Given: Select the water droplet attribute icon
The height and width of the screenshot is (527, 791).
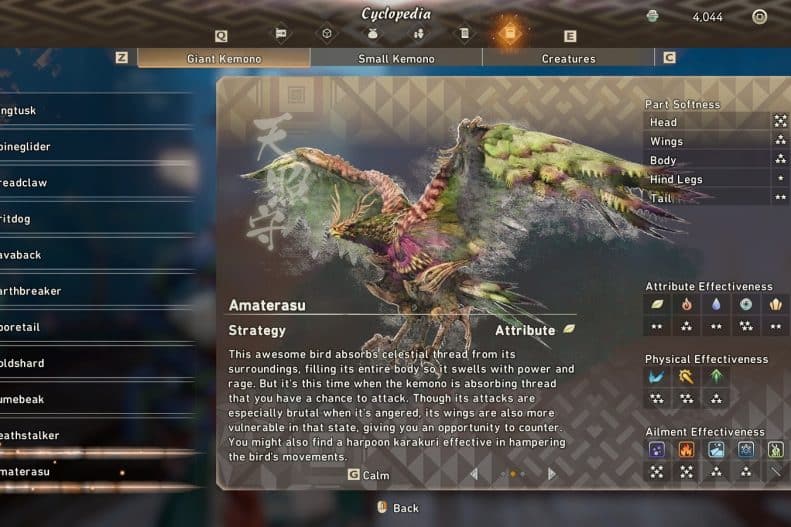Looking at the screenshot, I should tap(716, 304).
